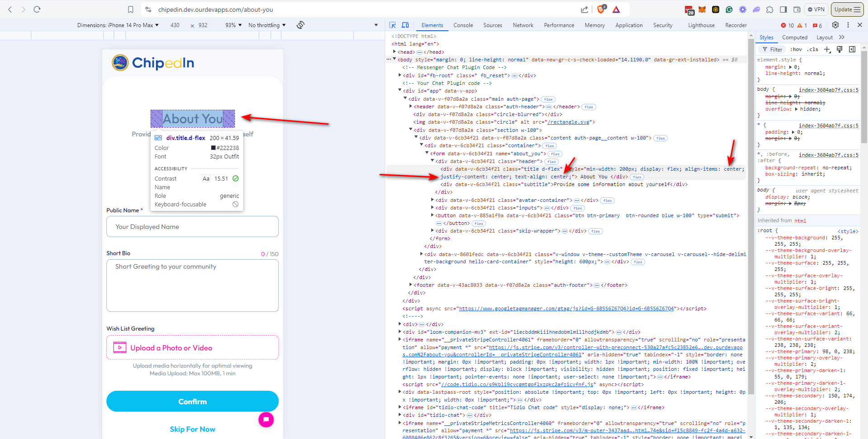
Task: Open the /rectangle.svg source link
Action: 569,122
